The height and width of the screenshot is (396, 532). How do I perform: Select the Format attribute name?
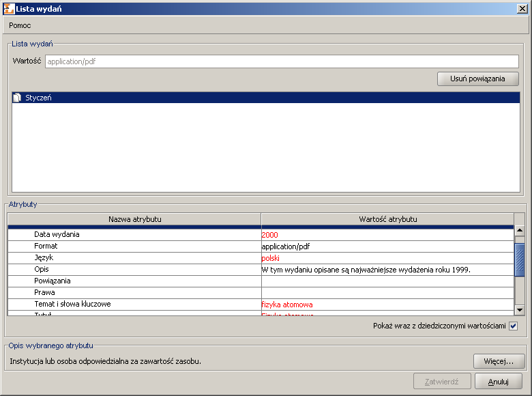point(46,246)
